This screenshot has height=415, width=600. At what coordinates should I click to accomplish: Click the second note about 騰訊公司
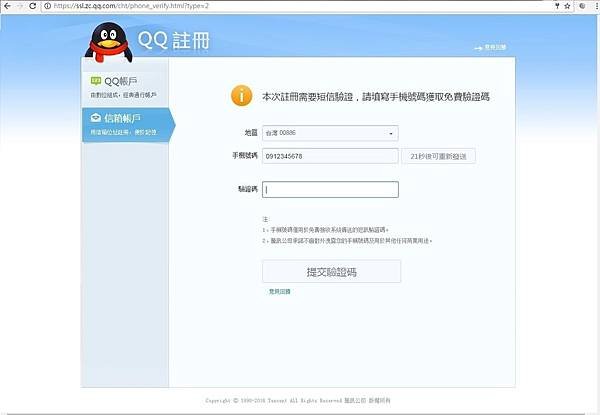[347, 241]
